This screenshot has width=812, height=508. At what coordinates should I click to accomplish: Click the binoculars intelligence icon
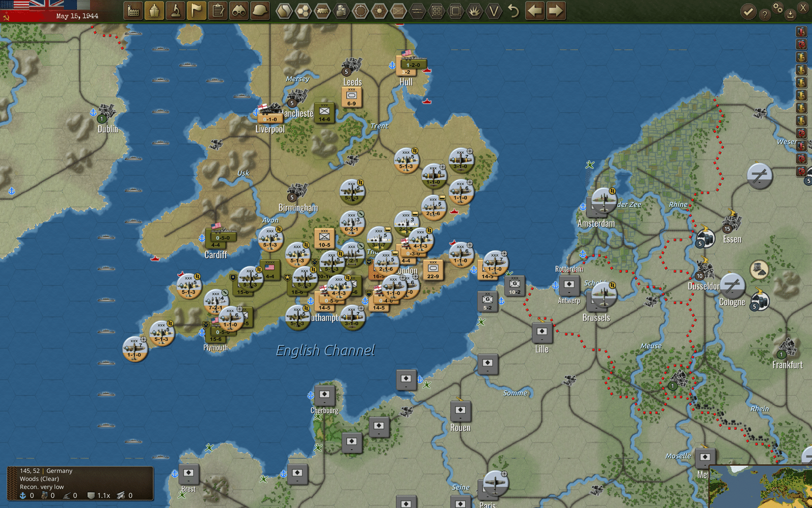[239, 11]
